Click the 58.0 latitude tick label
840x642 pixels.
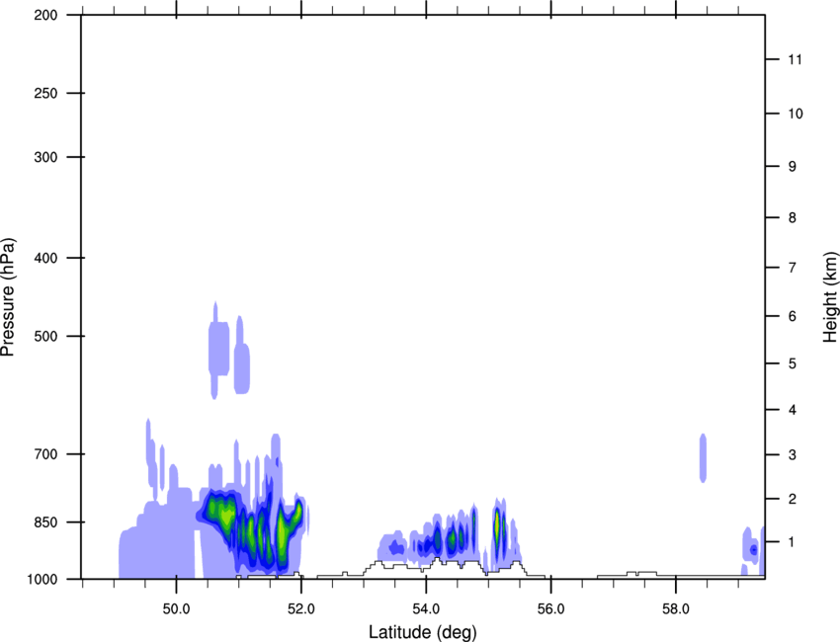tap(676, 609)
